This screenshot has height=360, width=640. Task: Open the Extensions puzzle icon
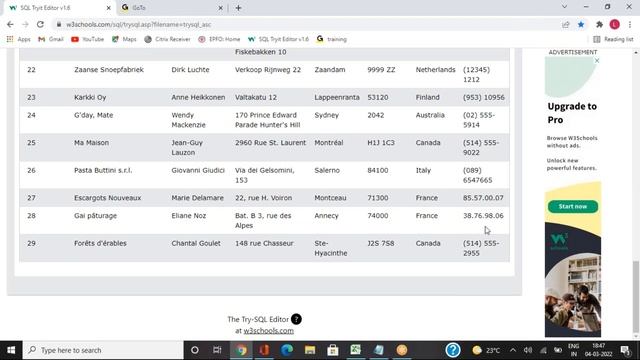point(599,24)
